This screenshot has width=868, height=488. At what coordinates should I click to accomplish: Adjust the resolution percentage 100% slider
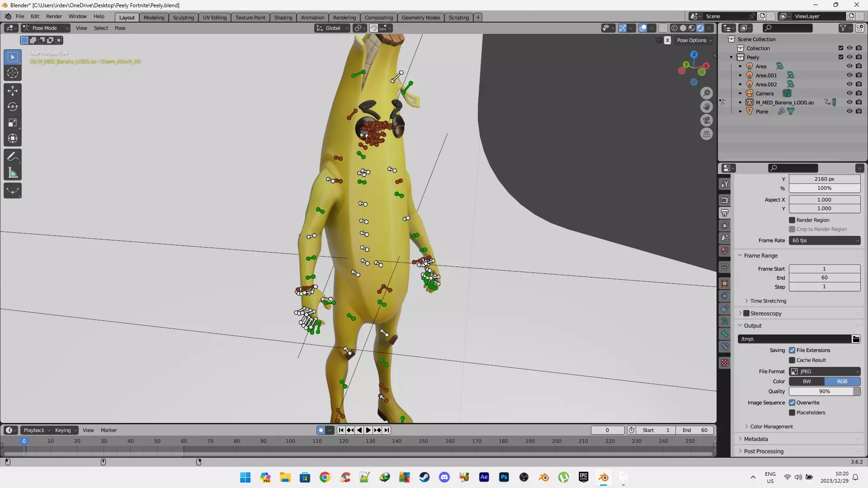[825, 188]
